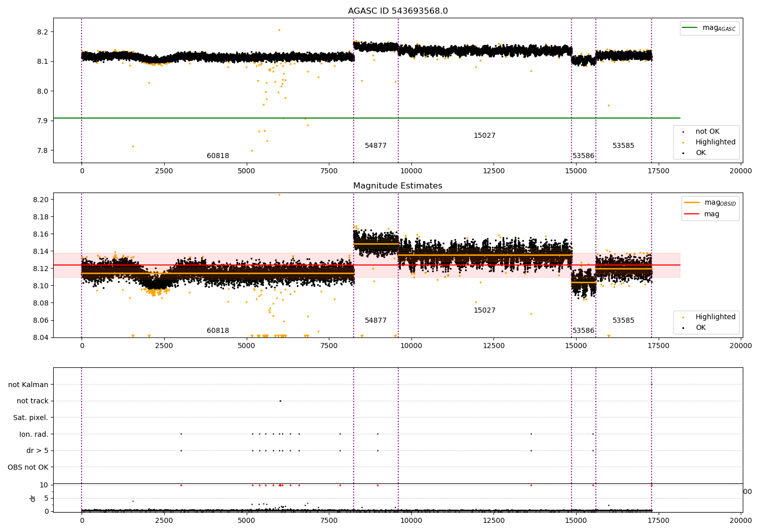Click obsid label 53585 in Magnitude Estimates plot

(623, 321)
